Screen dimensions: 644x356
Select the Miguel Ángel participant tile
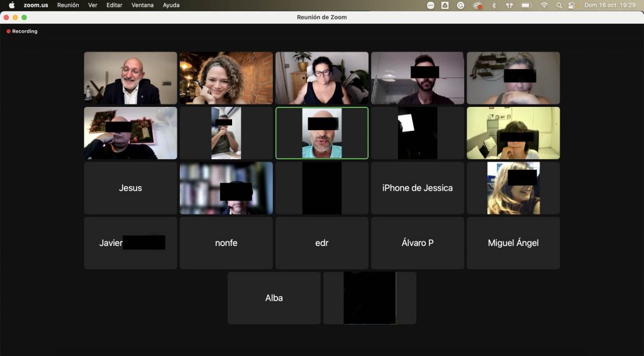(513, 243)
